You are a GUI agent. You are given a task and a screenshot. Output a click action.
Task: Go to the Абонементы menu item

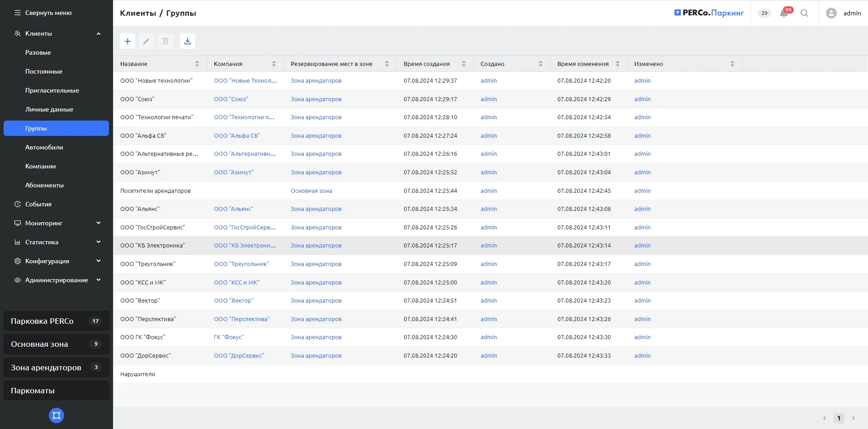[44, 185]
